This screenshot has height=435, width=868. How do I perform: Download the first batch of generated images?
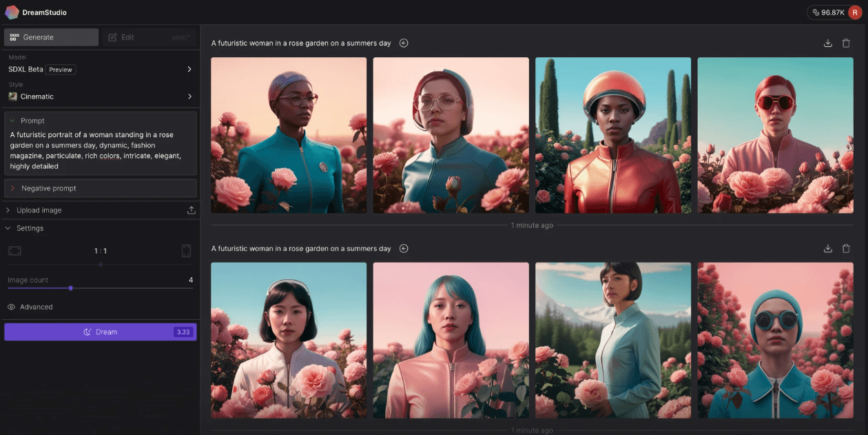click(x=828, y=43)
